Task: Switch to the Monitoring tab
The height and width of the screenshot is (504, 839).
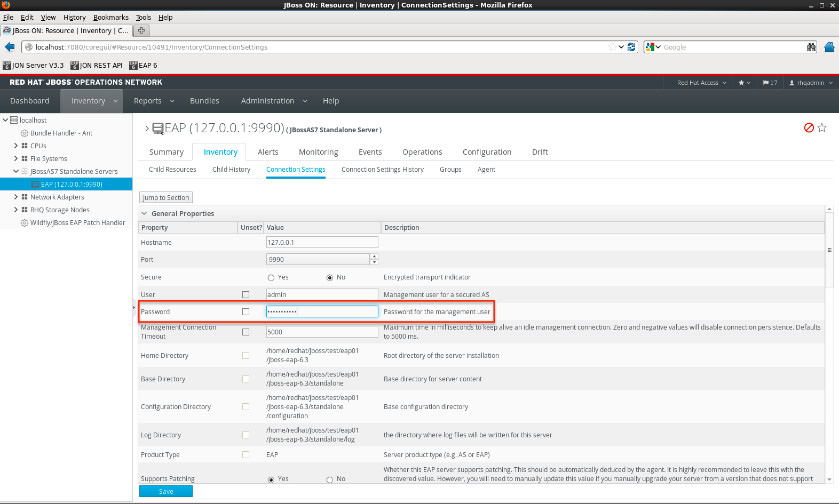Action: (319, 152)
